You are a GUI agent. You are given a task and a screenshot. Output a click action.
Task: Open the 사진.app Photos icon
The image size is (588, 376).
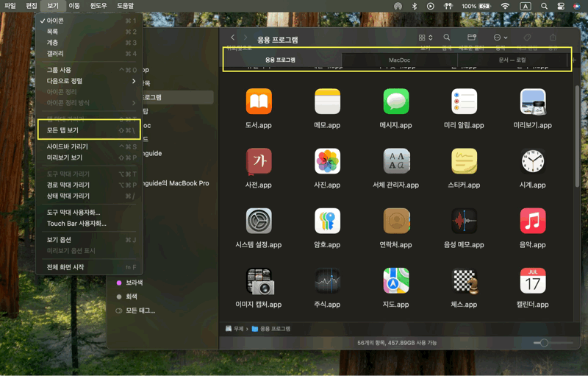pos(327,161)
